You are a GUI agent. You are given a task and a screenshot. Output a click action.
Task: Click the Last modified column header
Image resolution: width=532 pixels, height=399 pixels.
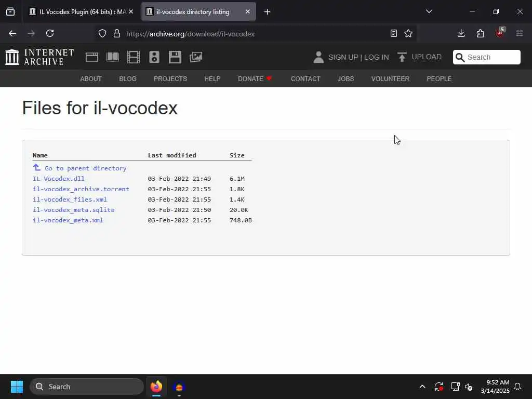(x=172, y=155)
